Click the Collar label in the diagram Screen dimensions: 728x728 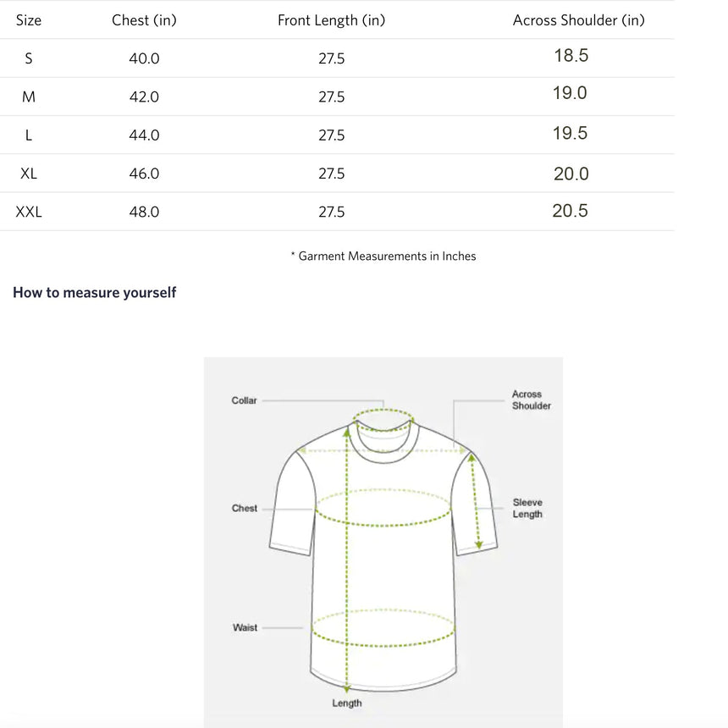tap(244, 400)
